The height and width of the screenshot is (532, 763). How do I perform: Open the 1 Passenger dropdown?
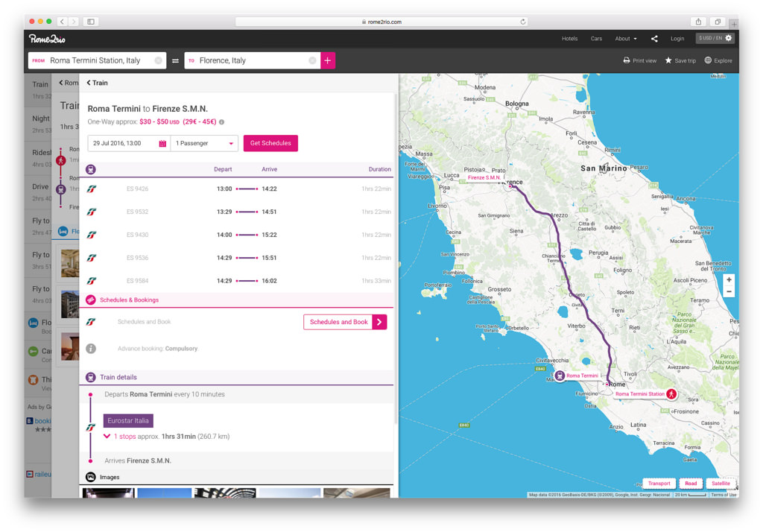pyautogui.click(x=204, y=144)
